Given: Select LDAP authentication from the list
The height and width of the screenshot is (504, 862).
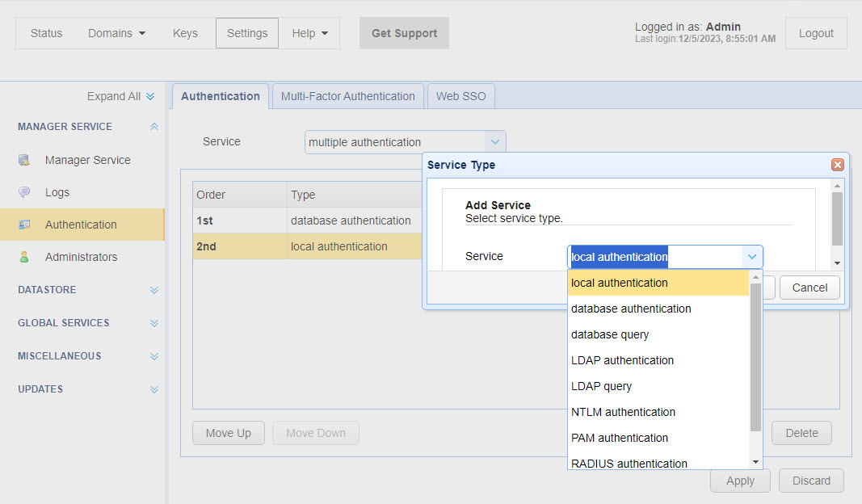Looking at the screenshot, I should click(x=622, y=360).
